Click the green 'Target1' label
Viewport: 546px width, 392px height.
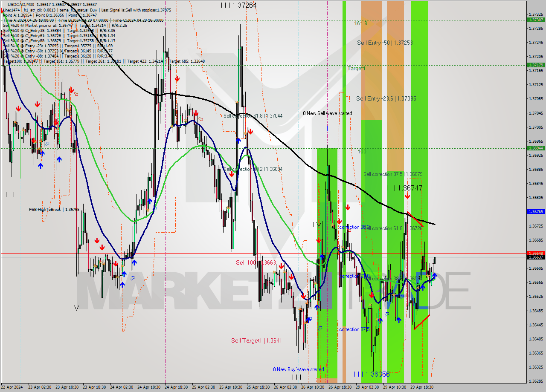point(356,68)
